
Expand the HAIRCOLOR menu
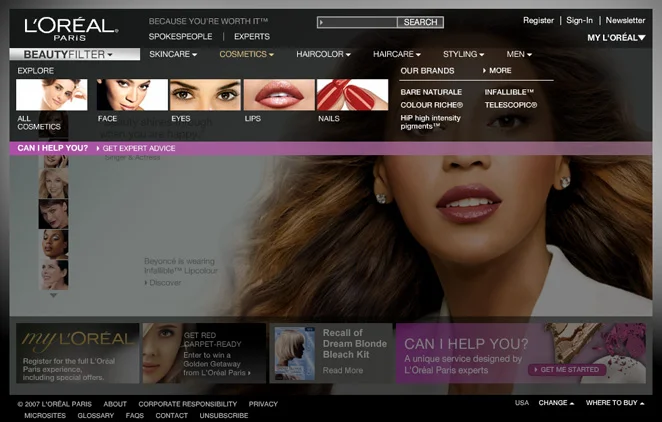tap(323, 54)
